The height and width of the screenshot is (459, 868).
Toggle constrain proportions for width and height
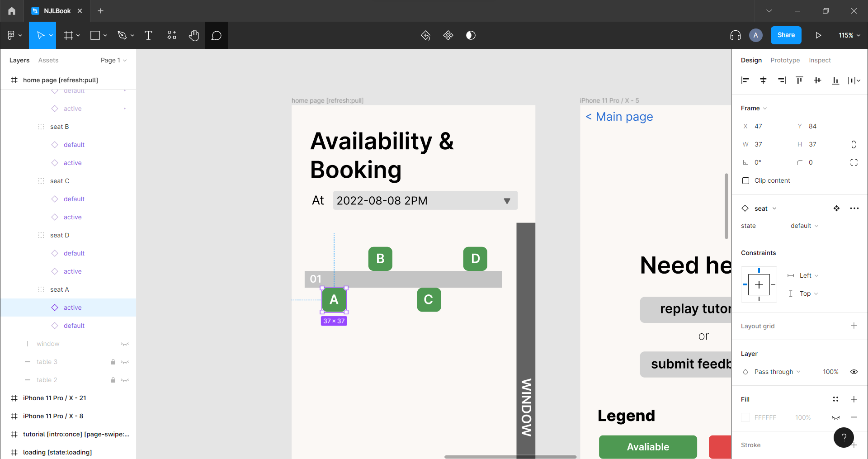pos(854,145)
